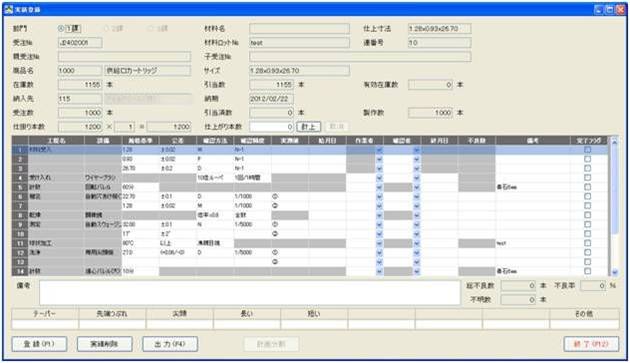Image resolution: width=630 pixels, height=363 pixels.
Task: Click the application icon in the title bar
Action: coord(9,9)
